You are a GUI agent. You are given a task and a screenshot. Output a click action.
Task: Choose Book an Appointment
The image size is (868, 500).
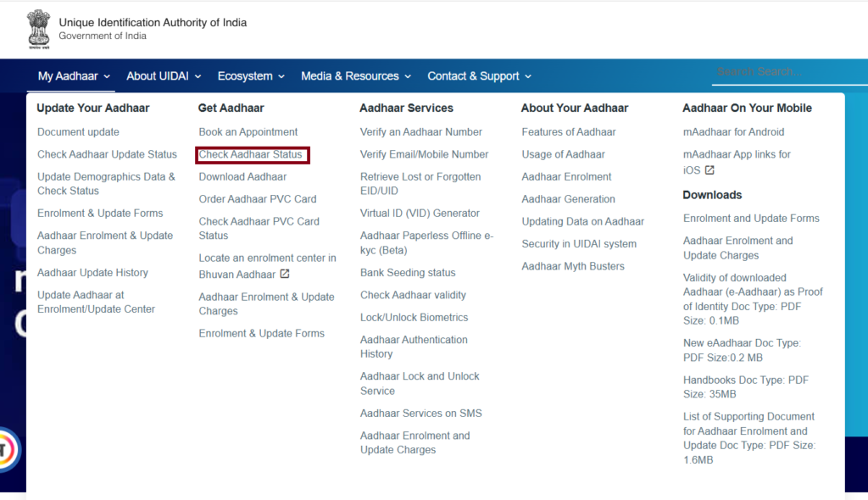248,132
